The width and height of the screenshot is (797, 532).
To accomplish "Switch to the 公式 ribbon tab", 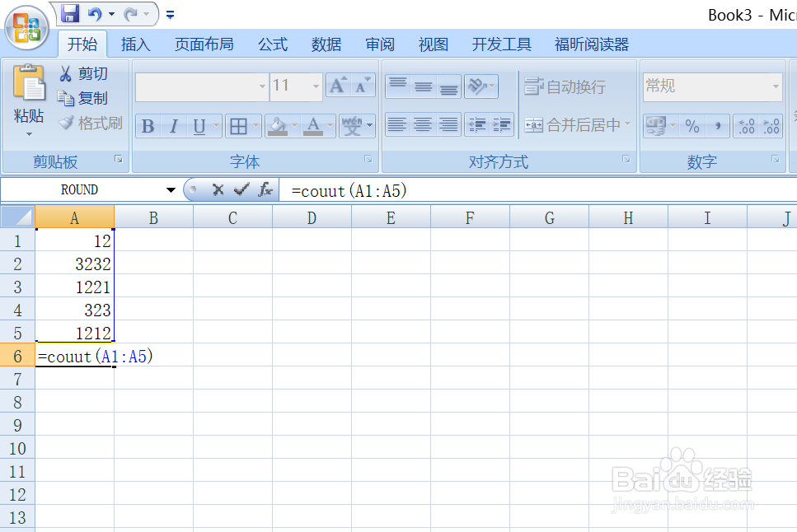I will pyautogui.click(x=272, y=44).
